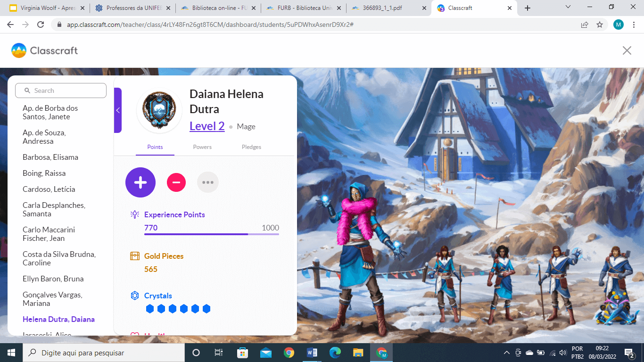
Task: Select the Points tab
Action: pyautogui.click(x=155, y=147)
